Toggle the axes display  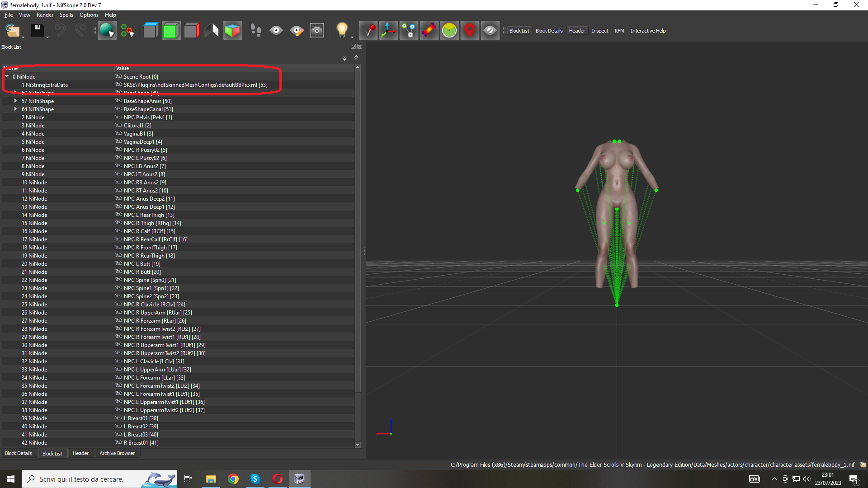(x=388, y=31)
